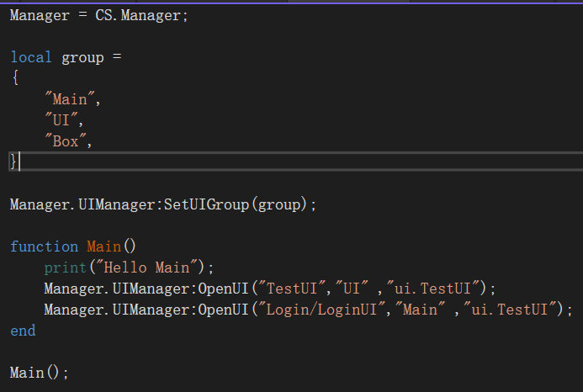Click the 'Main' function name in its definition

(x=104, y=246)
